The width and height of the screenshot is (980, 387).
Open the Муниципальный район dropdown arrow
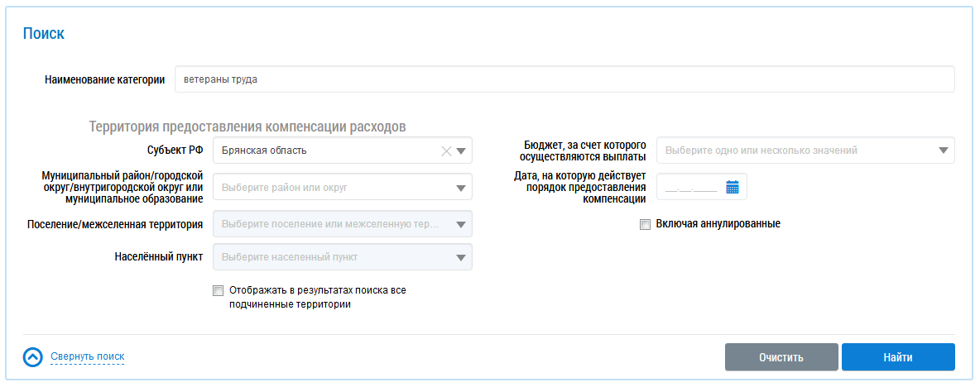click(461, 187)
